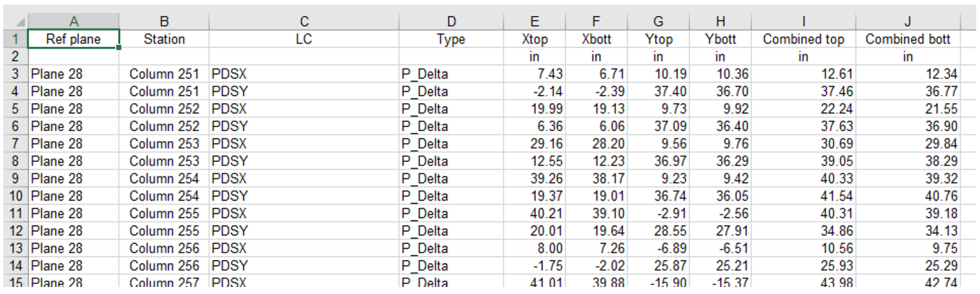The width and height of the screenshot is (980, 294).
Task: Select column A header
Action: (x=74, y=21)
